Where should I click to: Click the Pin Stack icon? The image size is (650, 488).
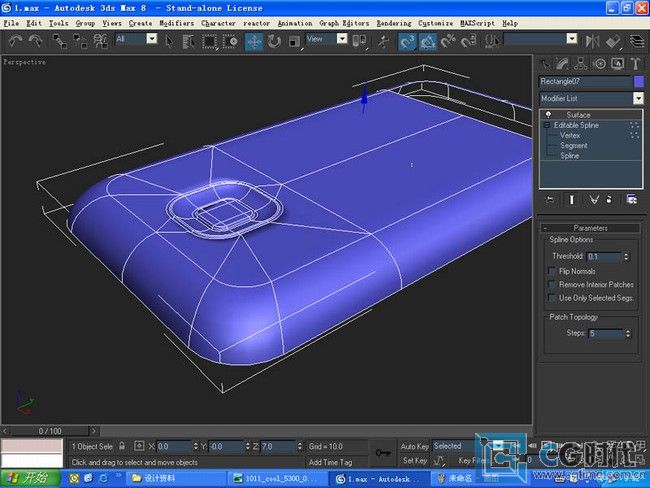pyautogui.click(x=550, y=200)
